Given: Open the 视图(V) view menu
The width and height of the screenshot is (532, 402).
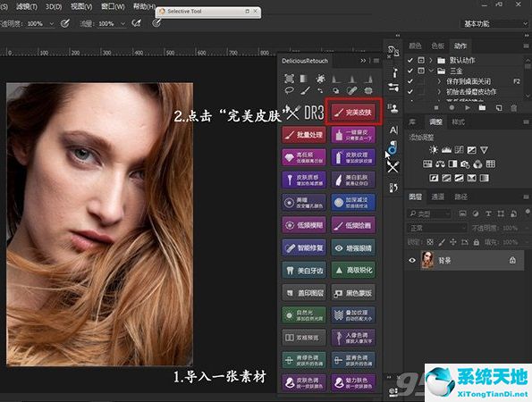Looking at the screenshot, I should coord(81,6).
